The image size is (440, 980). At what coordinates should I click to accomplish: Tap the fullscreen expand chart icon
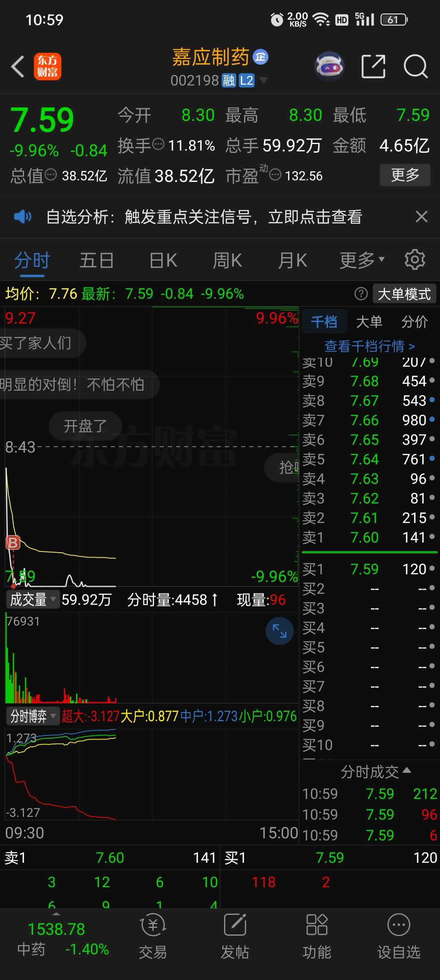[x=279, y=631]
